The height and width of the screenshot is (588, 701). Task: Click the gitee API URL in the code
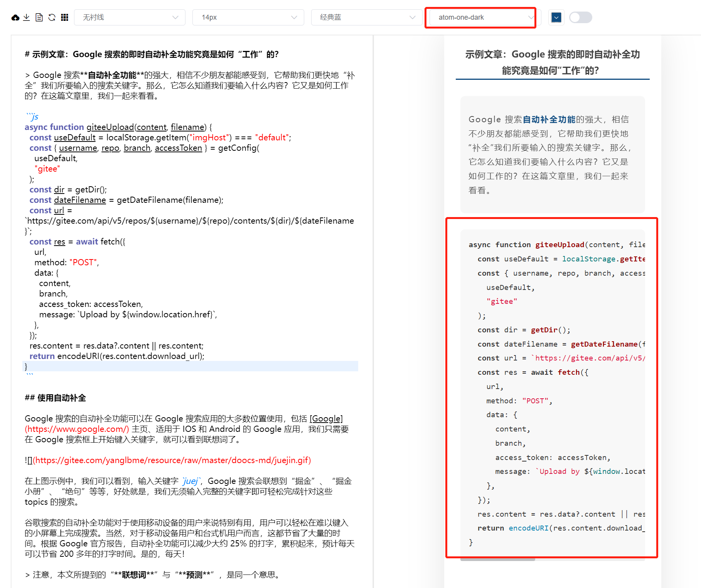point(189,221)
